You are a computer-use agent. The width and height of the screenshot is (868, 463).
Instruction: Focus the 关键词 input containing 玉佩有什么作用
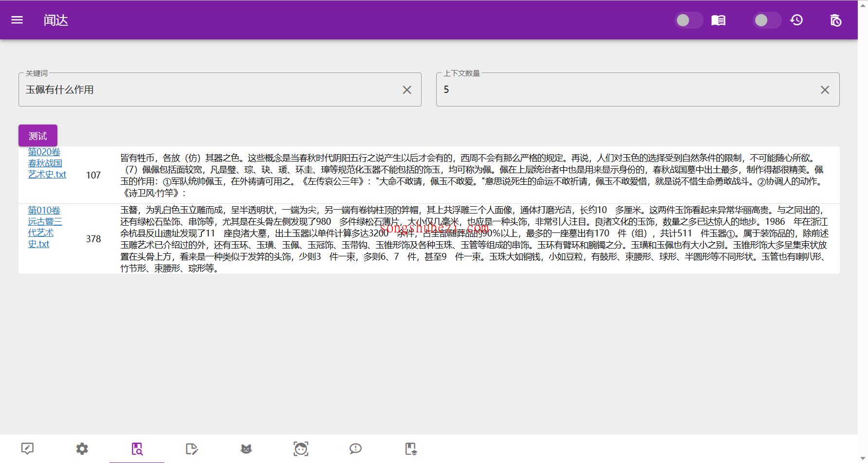click(220, 89)
